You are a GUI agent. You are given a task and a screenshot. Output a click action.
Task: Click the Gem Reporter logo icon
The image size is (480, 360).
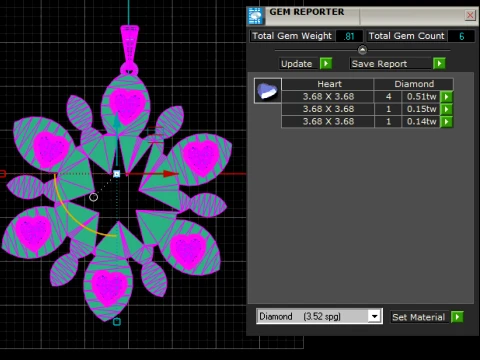(256, 16)
